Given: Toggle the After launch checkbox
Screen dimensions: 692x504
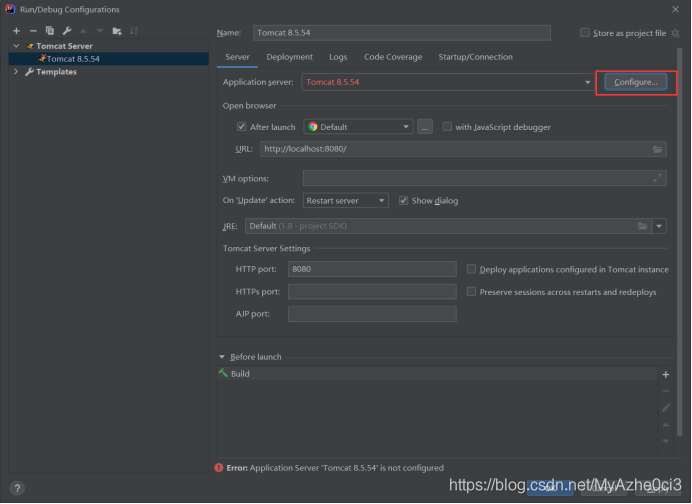Looking at the screenshot, I should 242,127.
